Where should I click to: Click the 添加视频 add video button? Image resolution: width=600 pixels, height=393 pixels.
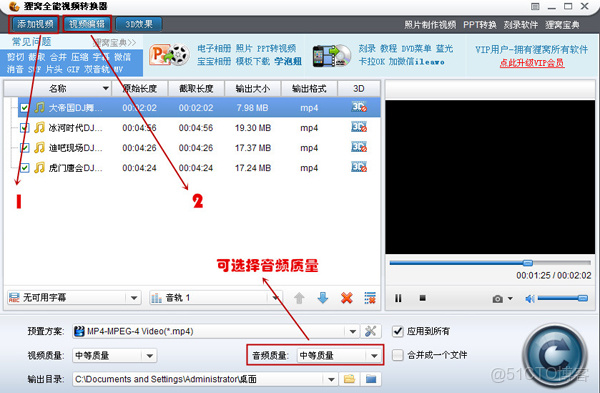[x=34, y=24]
